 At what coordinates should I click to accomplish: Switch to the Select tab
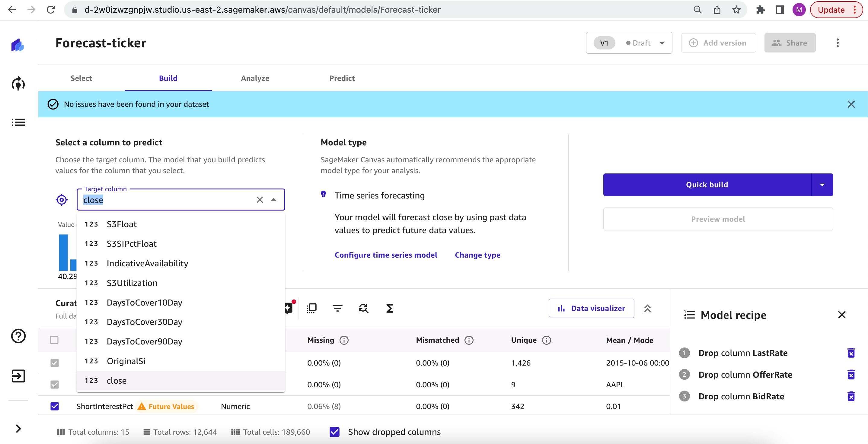click(81, 78)
